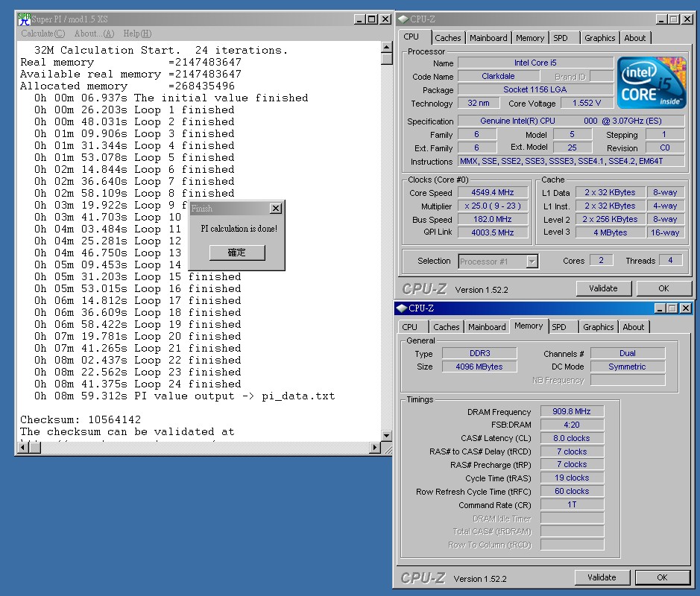Click the Super PI vertical scroll thumb
Screen dimensions: 700x596
click(x=387, y=58)
